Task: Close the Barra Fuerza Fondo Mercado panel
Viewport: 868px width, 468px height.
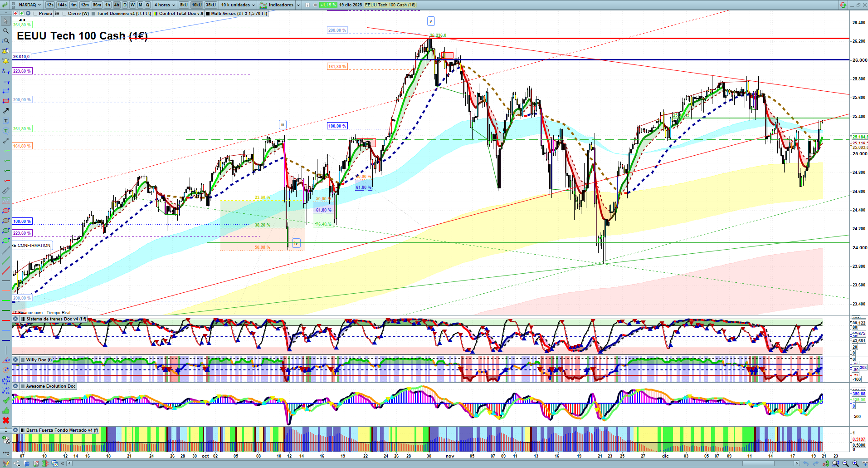Action: pos(15,430)
